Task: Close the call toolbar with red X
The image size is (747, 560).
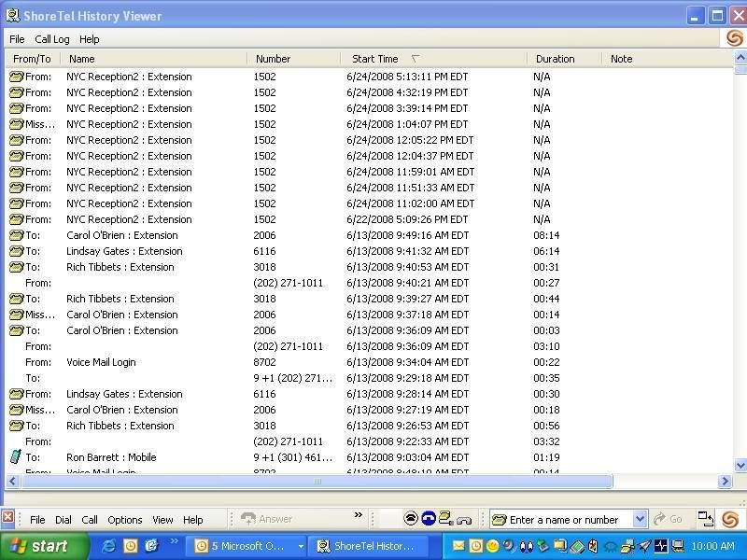Action: (x=7, y=517)
